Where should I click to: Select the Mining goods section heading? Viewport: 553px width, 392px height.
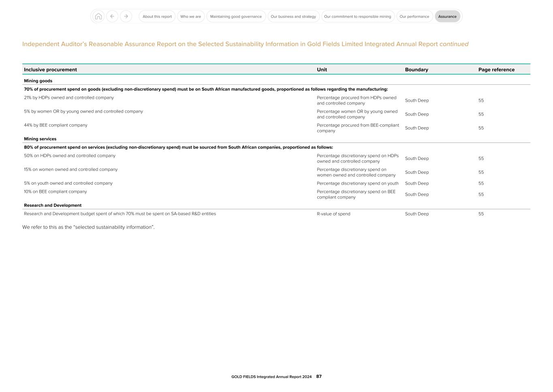tap(38, 81)
